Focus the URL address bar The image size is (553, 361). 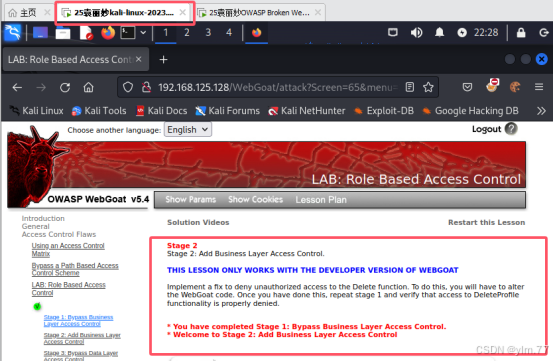(278, 87)
